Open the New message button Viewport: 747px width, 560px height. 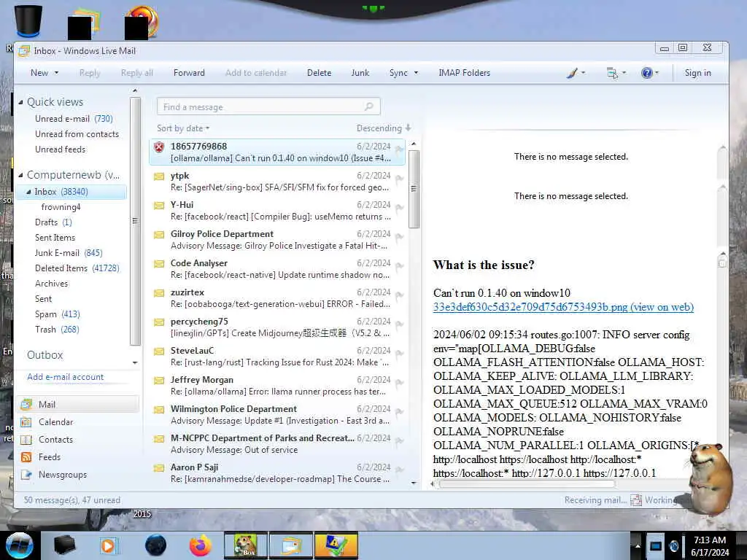39,73
